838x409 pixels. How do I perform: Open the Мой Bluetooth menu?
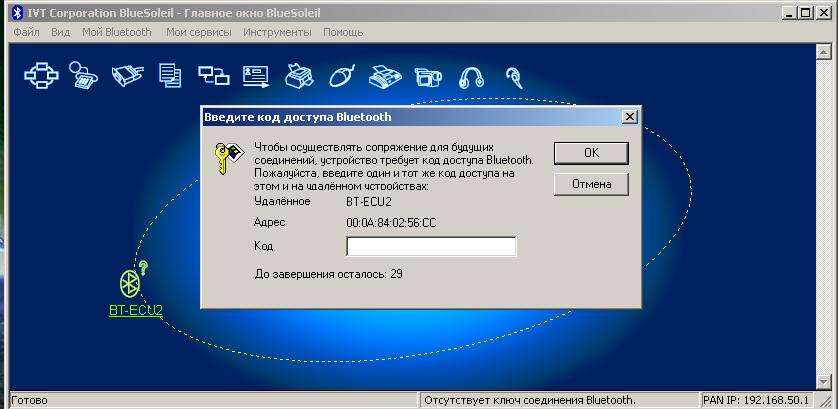pyautogui.click(x=117, y=32)
